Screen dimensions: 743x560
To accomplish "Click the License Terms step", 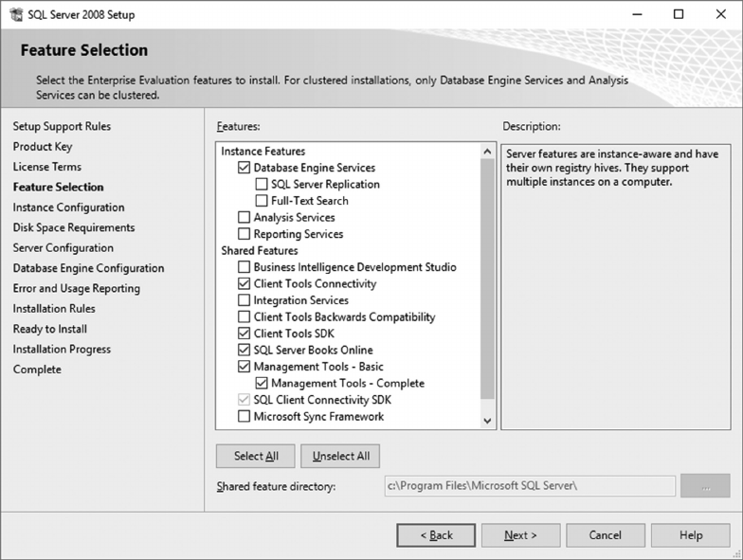I will [x=47, y=167].
